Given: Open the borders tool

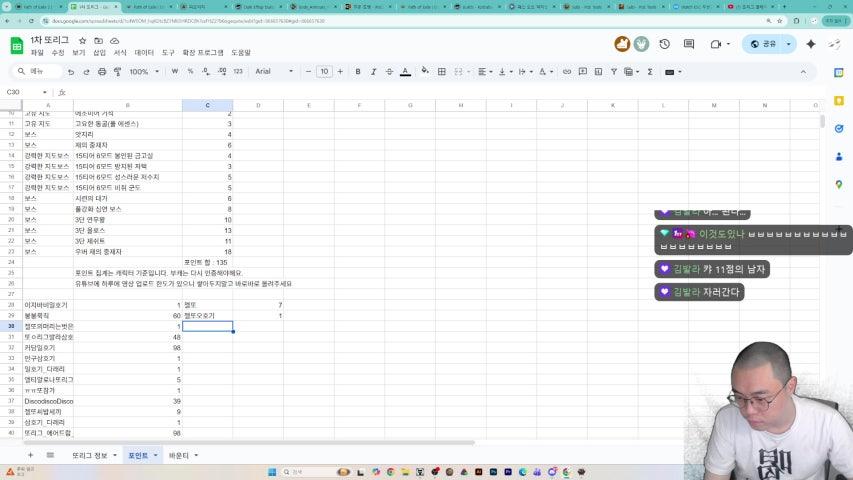Looking at the screenshot, I should tap(442, 72).
